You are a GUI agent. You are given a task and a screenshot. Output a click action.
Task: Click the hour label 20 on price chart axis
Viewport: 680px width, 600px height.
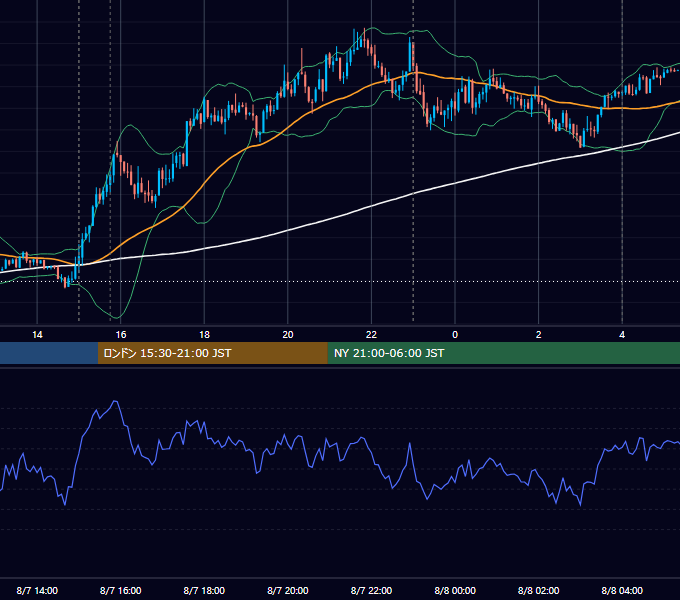click(x=288, y=335)
